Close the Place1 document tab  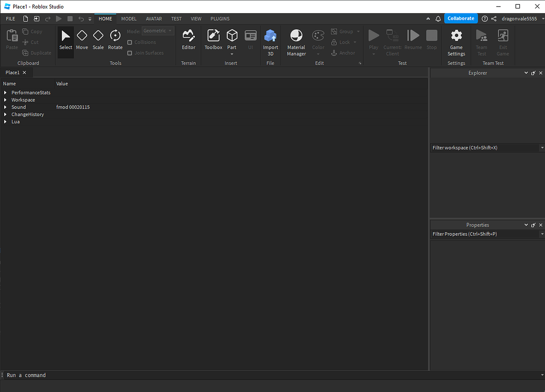(24, 72)
